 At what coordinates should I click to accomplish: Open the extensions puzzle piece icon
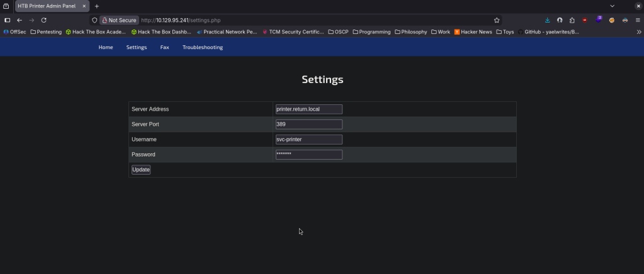tap(572, 20)
